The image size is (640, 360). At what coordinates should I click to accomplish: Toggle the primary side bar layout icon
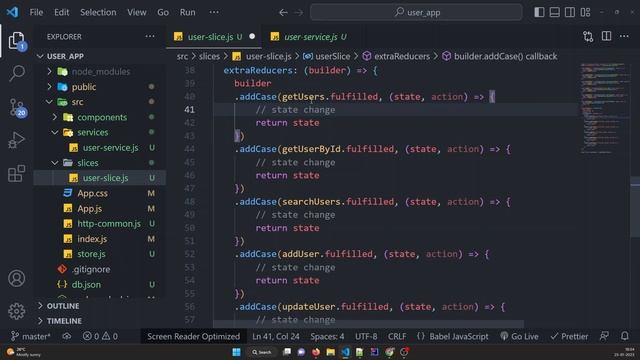click(539, 12)
